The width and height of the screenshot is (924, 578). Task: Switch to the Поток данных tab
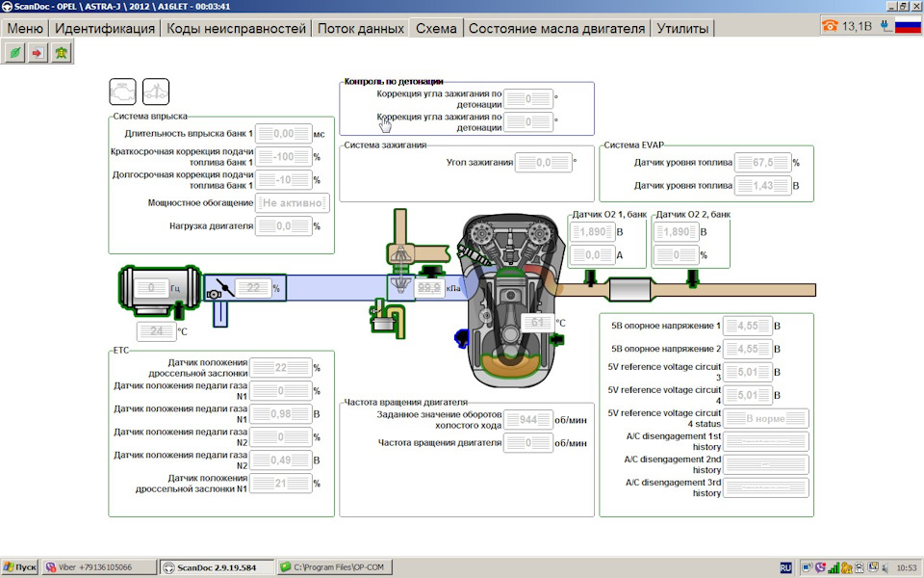pyautogui.click(x=361, y=28)
